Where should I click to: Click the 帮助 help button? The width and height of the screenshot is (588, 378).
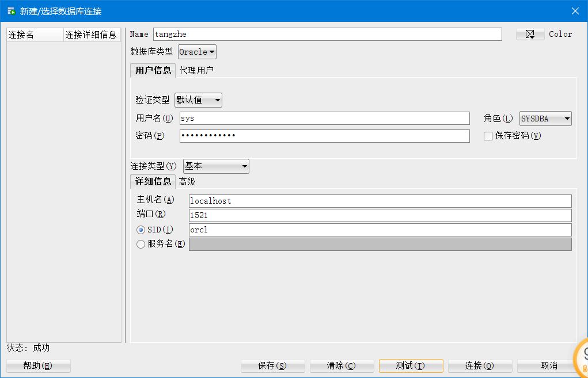(38, 365)
